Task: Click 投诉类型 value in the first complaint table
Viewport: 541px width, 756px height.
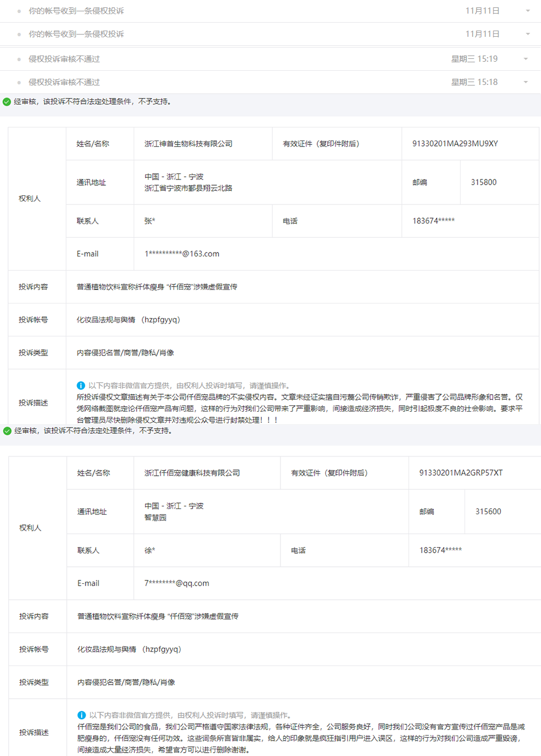Action: click(x=125, y=353)
